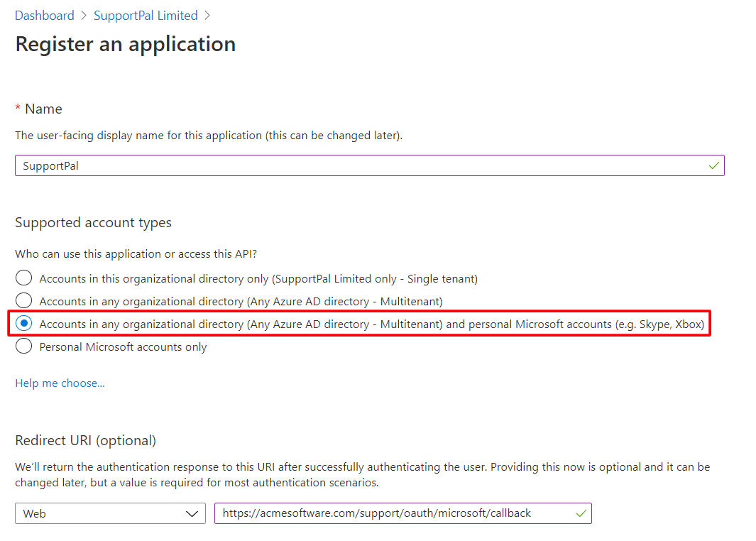Open the Dashboard breadcrumb link

(x=44, y=16)
